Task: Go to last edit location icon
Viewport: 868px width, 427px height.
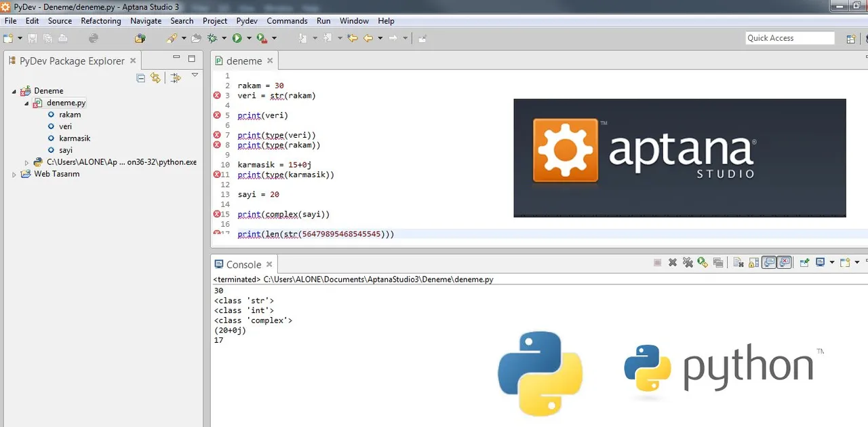Action: (x=352, y=38)
